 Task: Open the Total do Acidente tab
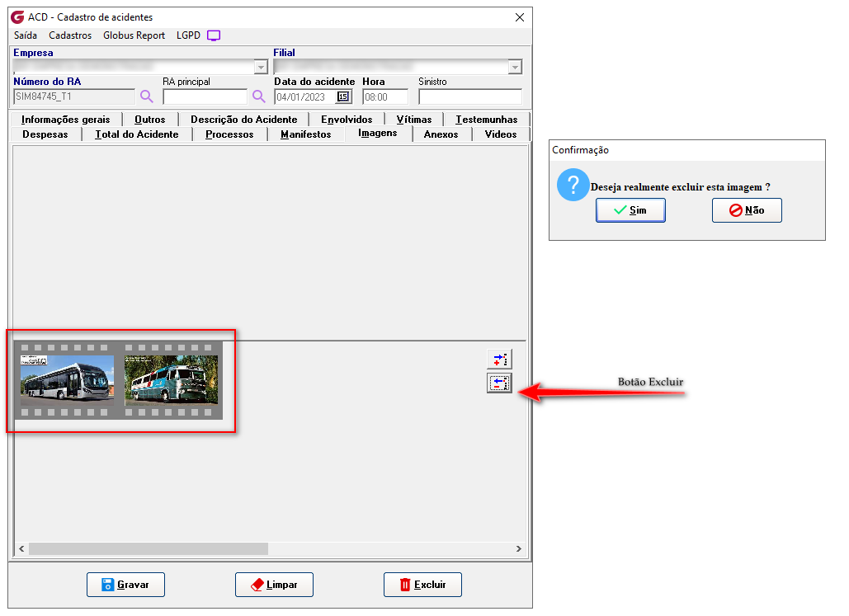[x=137, y=134]
